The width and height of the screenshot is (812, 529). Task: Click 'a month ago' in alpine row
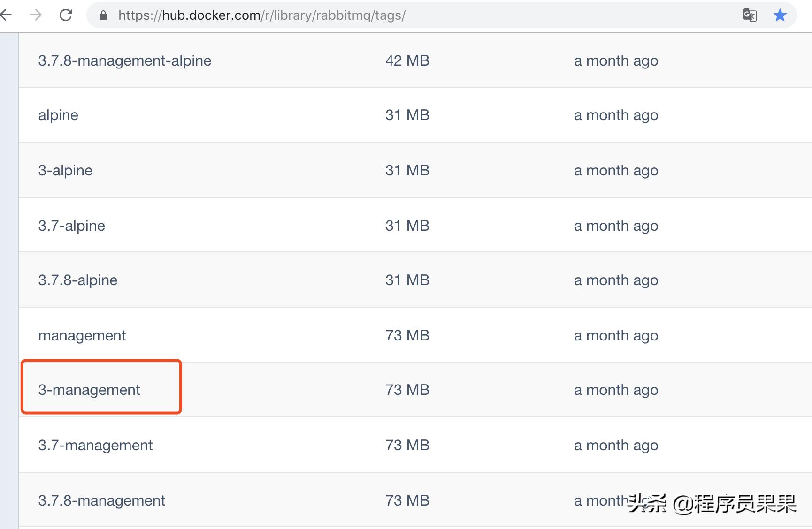(616, 115)
